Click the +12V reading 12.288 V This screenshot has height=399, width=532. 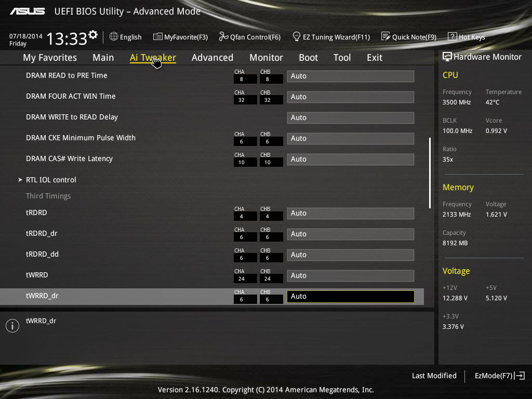(455, 298)
